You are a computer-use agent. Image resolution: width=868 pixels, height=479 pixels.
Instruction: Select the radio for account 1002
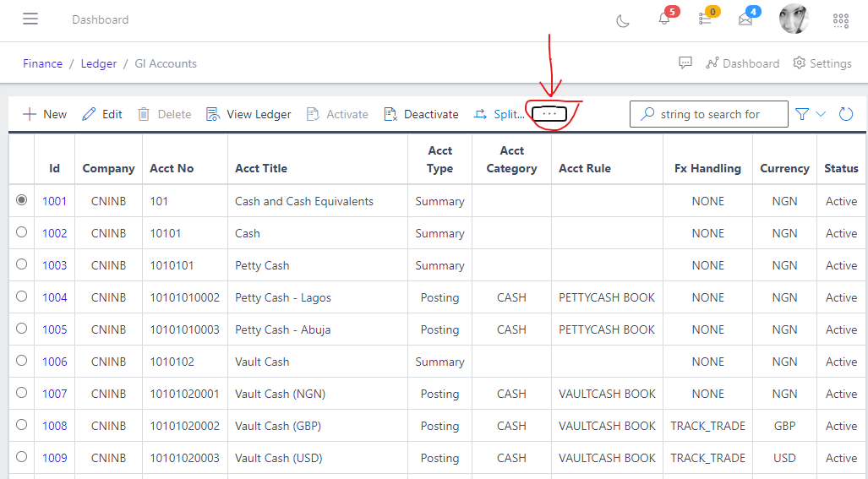[x=22, y=231]
